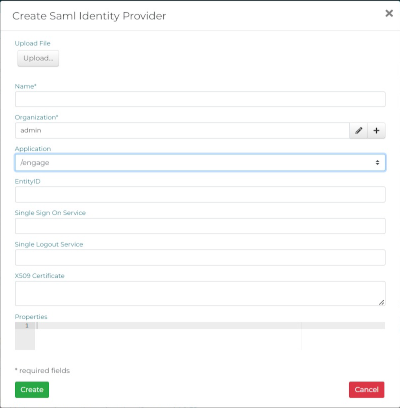Click the Application field label
The height and width of the screenshot is (408, 400).
click(x=33, y=149)
